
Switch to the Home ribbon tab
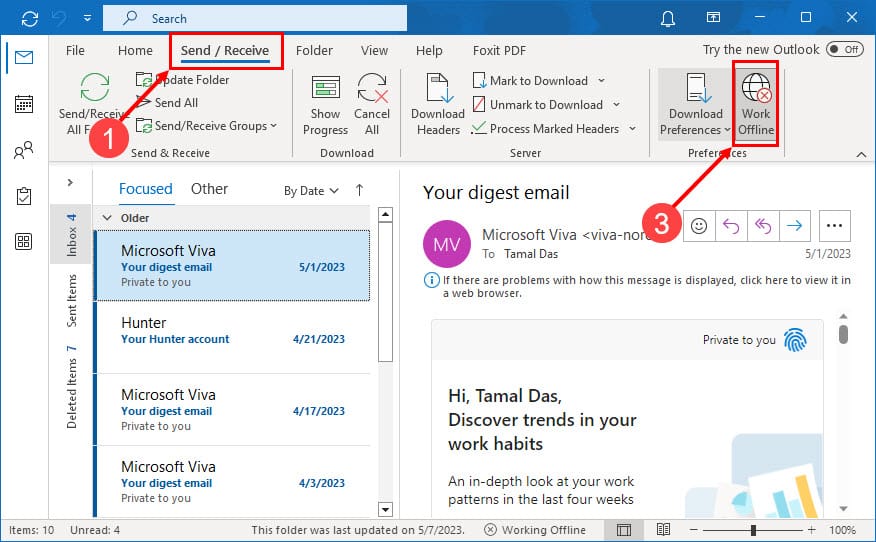coord(135,50)
